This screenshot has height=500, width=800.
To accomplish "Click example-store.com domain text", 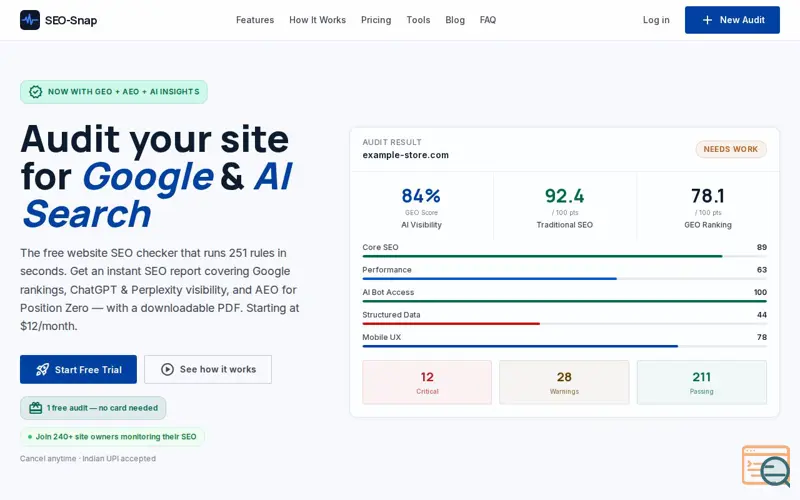I will coord(406,155).
